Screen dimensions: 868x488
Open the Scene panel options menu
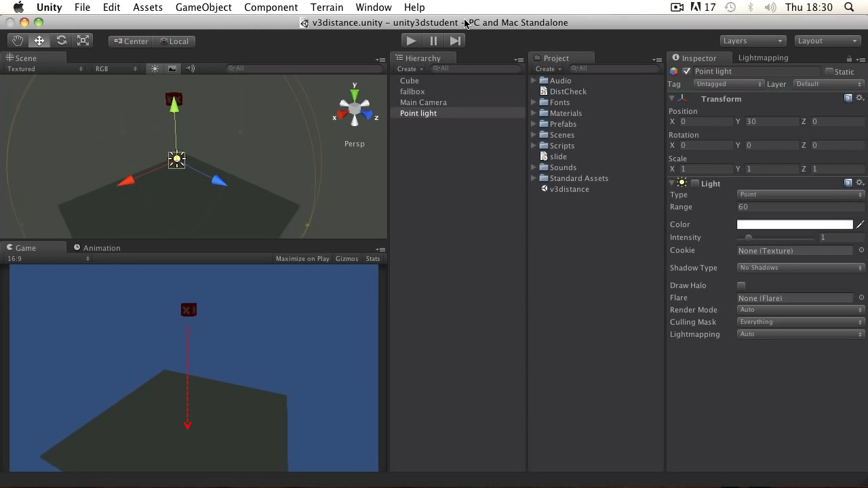380,60
